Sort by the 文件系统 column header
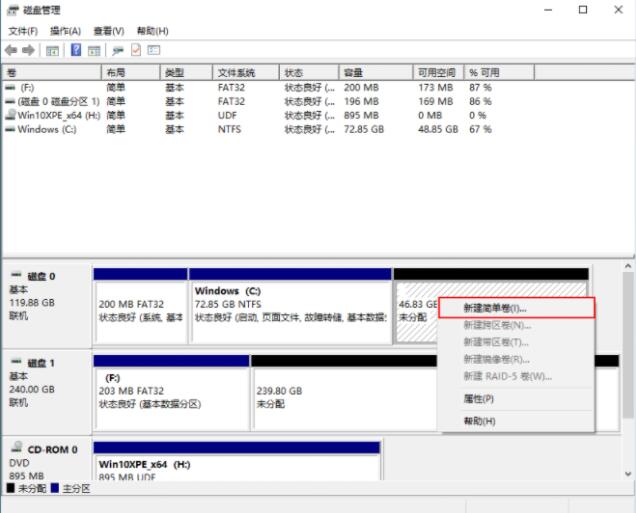This screenshot has width=636, height=513. click(246, 73)
